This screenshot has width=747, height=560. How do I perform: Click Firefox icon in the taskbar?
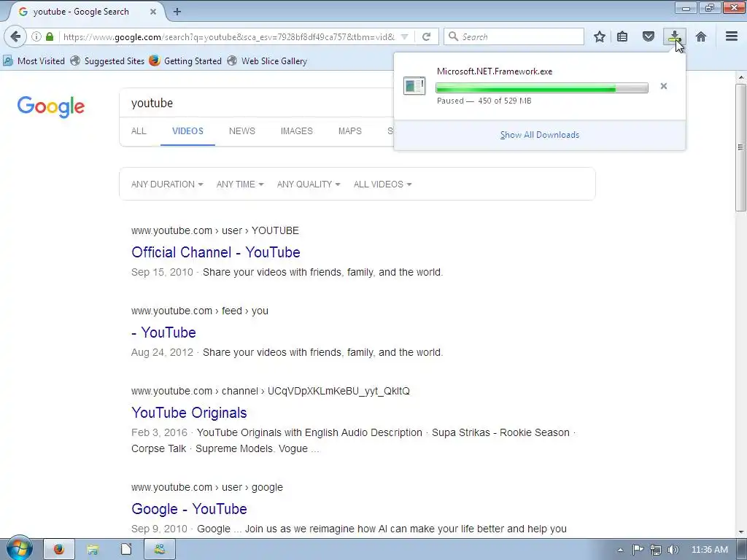point(59,550)
